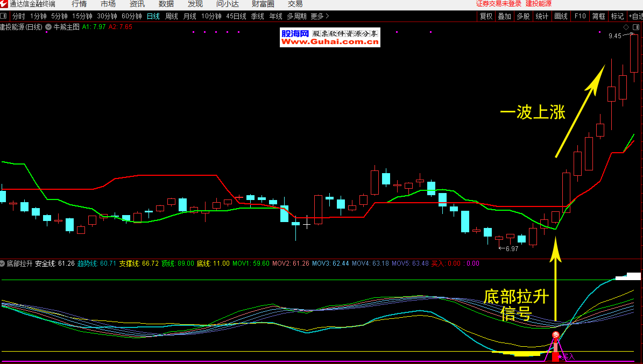Switch to the 周线 period tab
Image resolution: width=643 pixels, height=364 pixels.
[x=172, y=16]
